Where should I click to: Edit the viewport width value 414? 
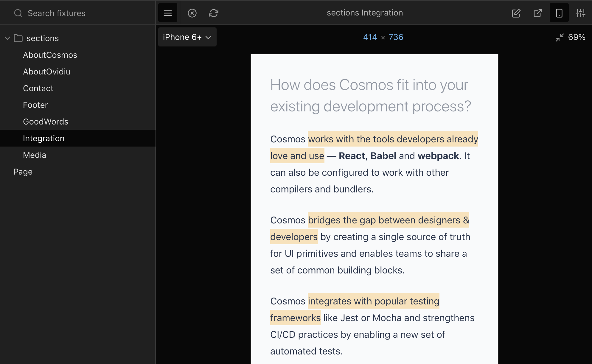(x=370, y=37)
